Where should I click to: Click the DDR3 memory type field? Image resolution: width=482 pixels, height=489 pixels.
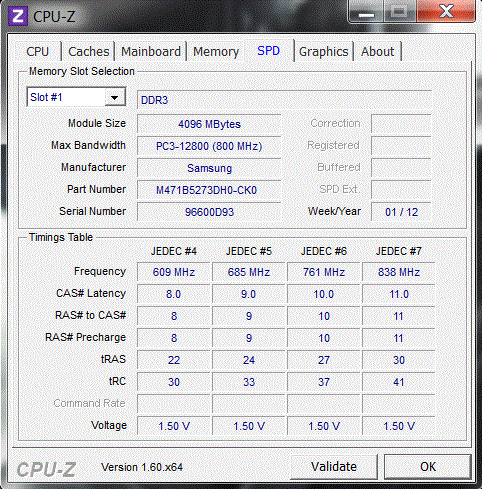pos(285,100)
